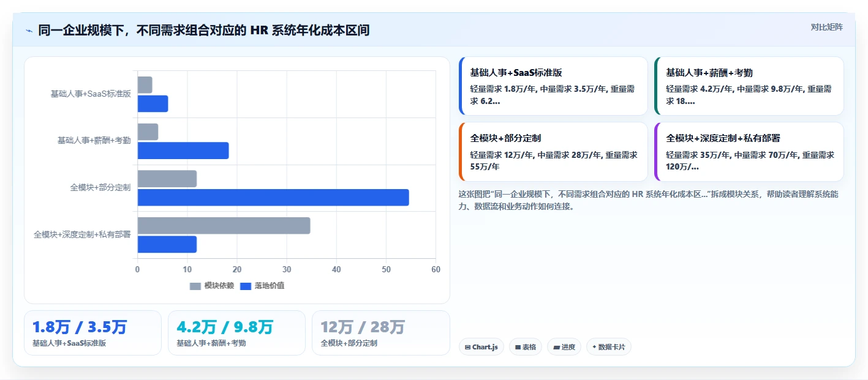Click the chart axis label 全模块+部分定制
The image size is (868, 380).
100,187
